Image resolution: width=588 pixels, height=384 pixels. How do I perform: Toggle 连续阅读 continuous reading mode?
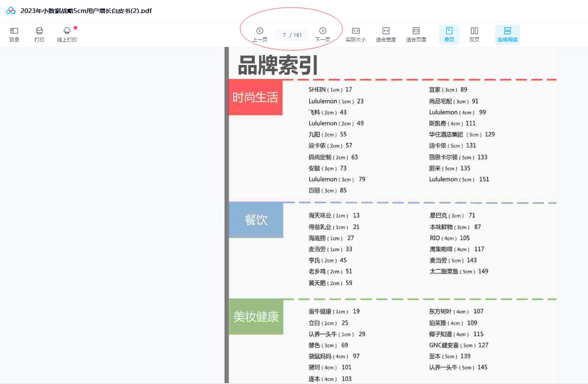coord(507,34)
